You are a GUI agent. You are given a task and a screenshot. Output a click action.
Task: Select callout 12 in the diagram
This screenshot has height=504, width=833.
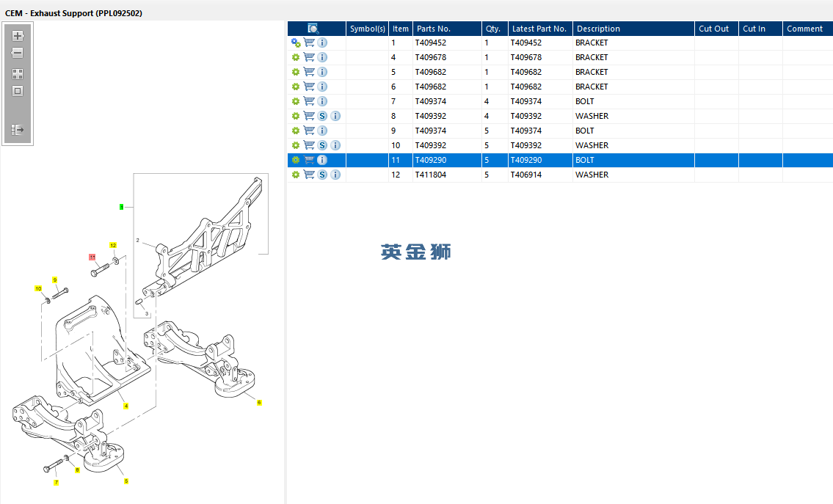[x=113, y=245]
